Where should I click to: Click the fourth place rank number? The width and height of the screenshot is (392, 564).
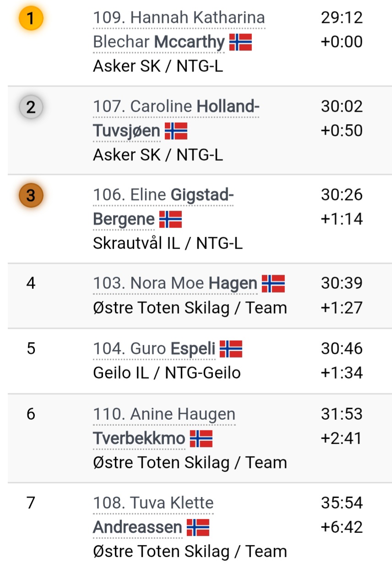31,283
